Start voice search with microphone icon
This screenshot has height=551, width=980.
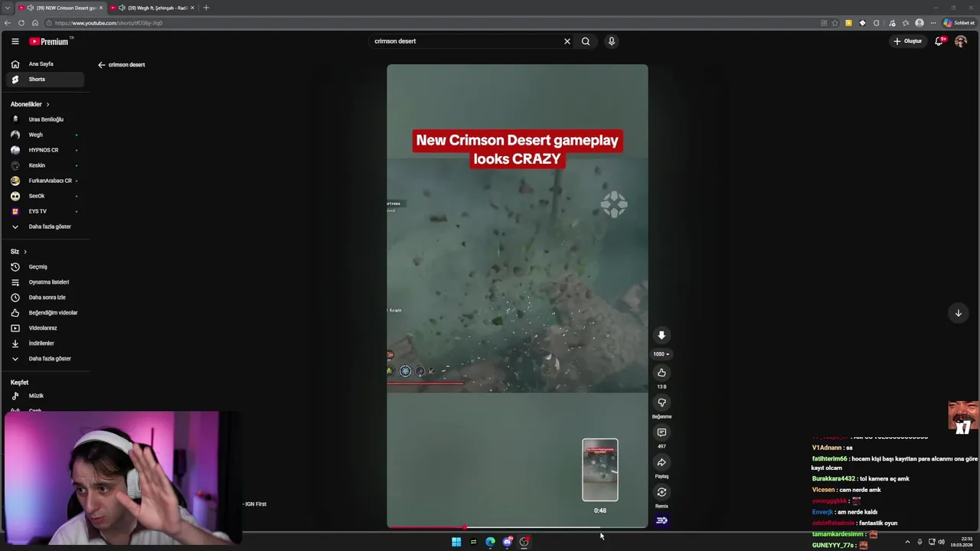612,41
